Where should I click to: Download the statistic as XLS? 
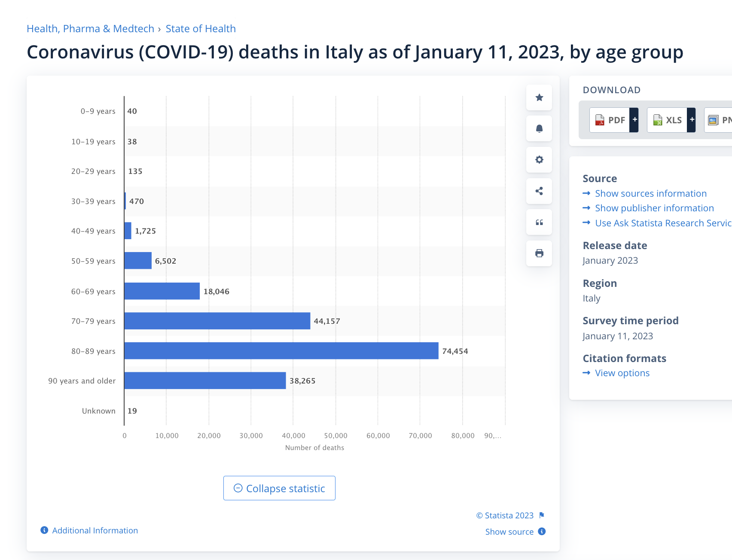click(x=667, y=120)
